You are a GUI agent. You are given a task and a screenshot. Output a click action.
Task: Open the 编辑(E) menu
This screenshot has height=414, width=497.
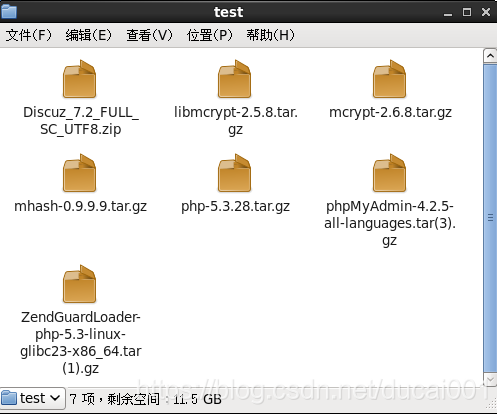click(88, 35)
